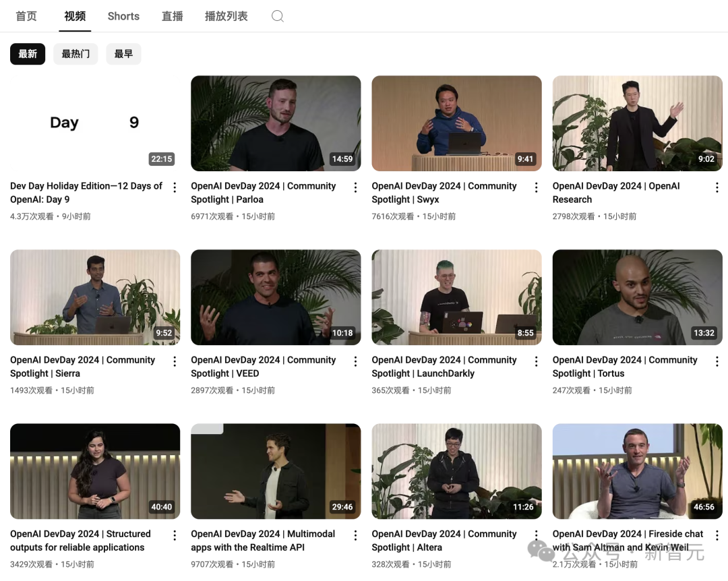
Task: Select the 最新 sort filter chip
Action: tap(28, 54)
